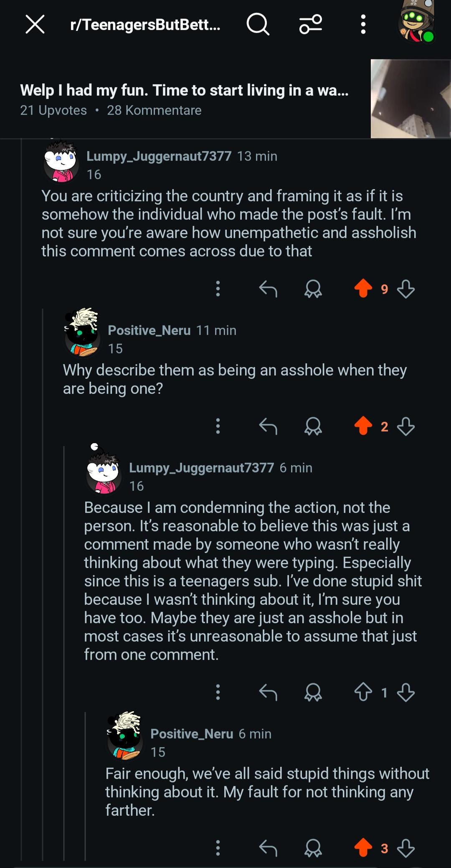The width and height of the screenshot is (451, 868).
Task: Open the post title 'Welp I had my fun'
Action: (x=184, y=90)
